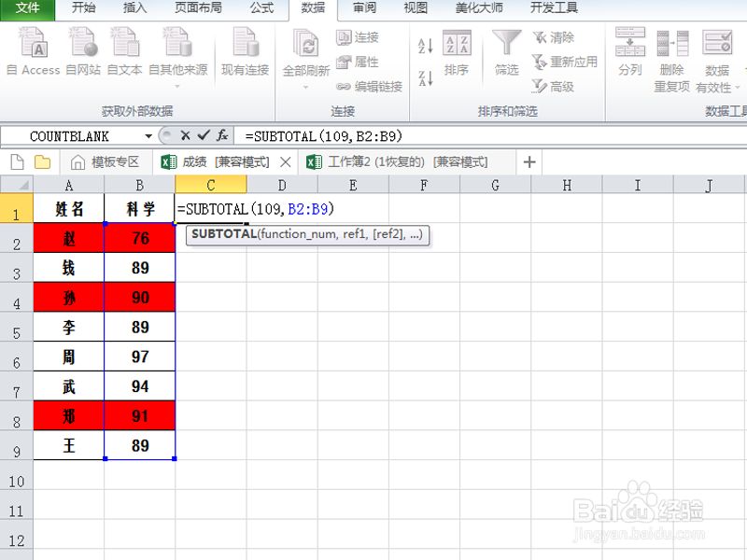Expand the 全部刷新 dropdown arrow
The image size is (747, 560).
click(306, 87)
